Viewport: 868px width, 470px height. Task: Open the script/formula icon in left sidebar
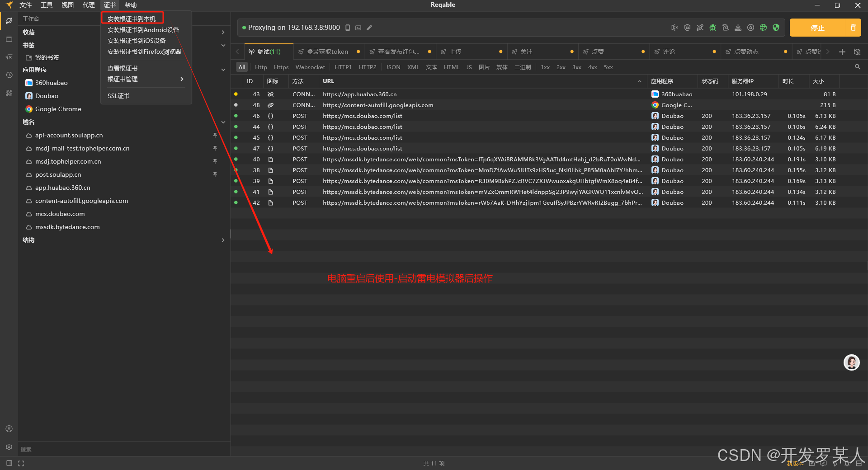(9, 57)
